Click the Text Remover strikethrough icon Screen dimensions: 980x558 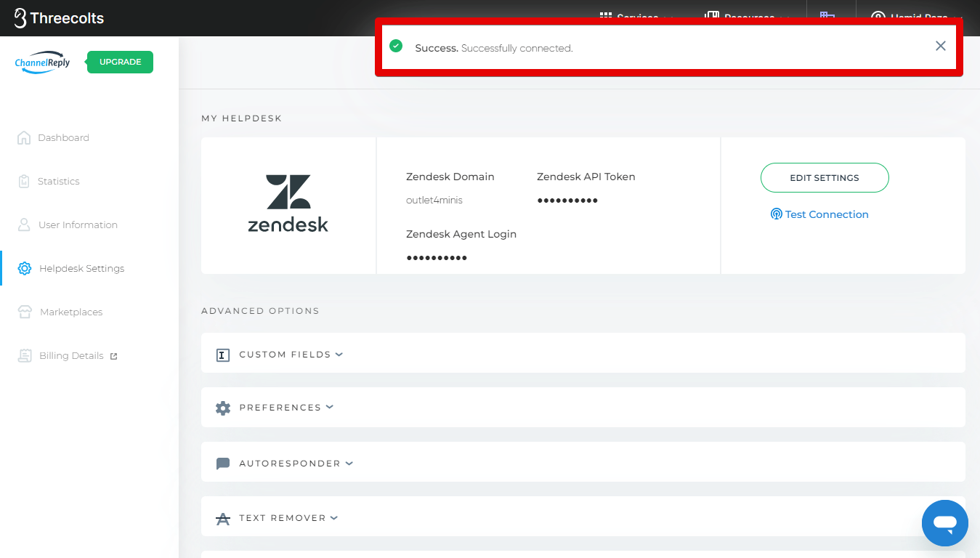coord(223,519)
